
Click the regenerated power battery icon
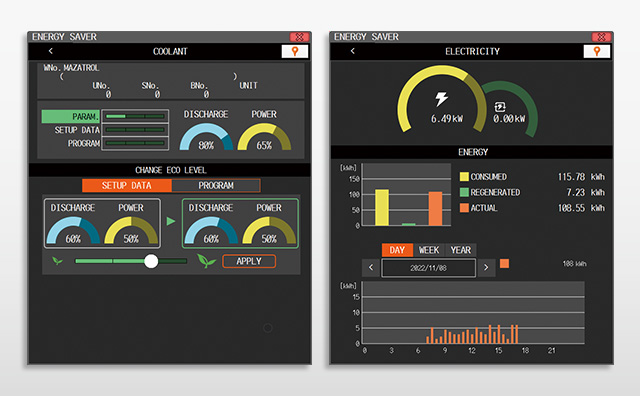(x=500, y=107)
